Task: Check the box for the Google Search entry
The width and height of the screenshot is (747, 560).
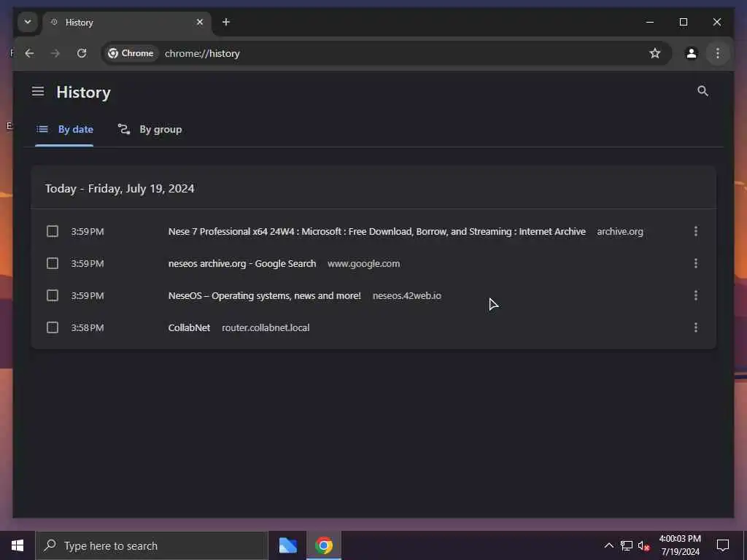Action: pyautogui.click(x=53, y=263)
